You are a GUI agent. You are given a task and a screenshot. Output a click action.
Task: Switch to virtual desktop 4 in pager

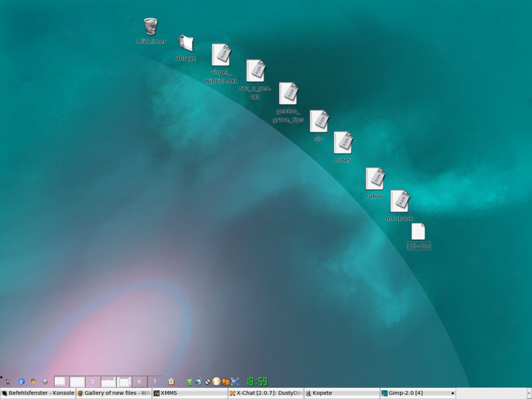(x=109, y=382)
